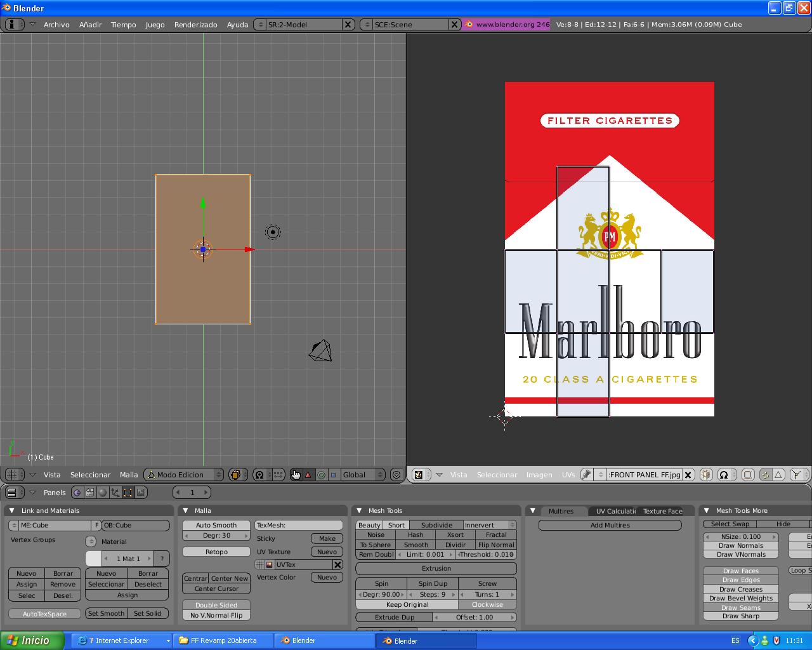Click the pack image icon in UV editor
Viewport: 812px width, 650px height.
click(705, 475)
